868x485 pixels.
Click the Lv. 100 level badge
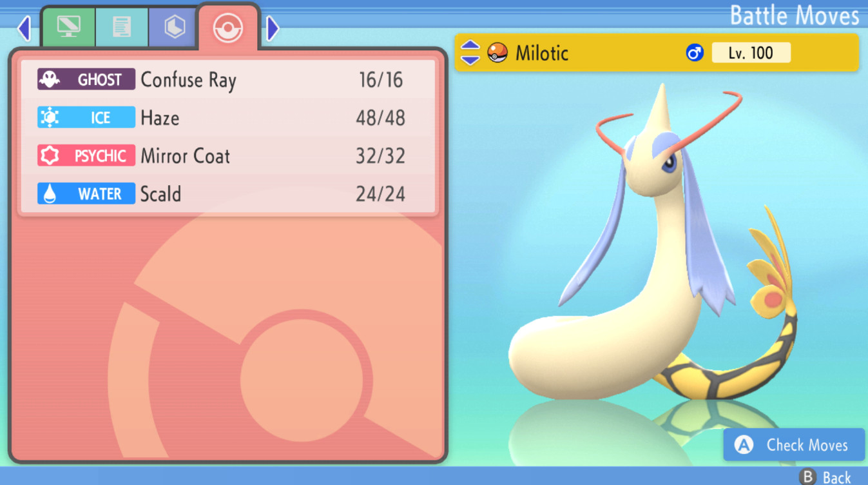(x=751, y=53)
